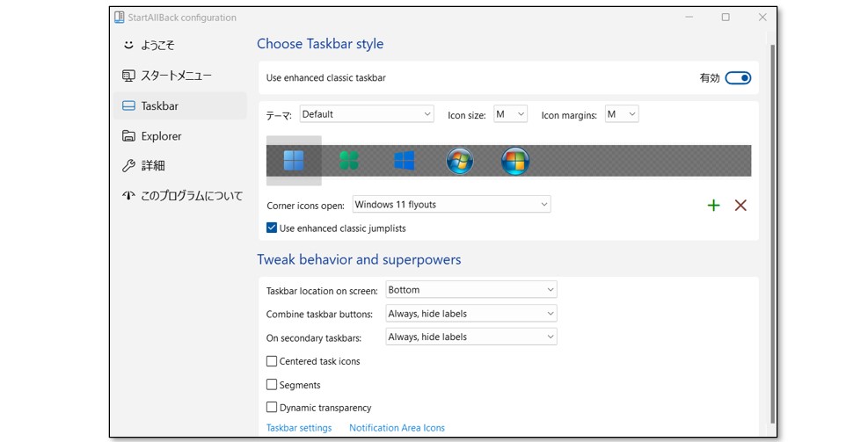This screenshot has width=868, height=442.
Task: Open the Icon margins dropdown
Action: (622, 114)
